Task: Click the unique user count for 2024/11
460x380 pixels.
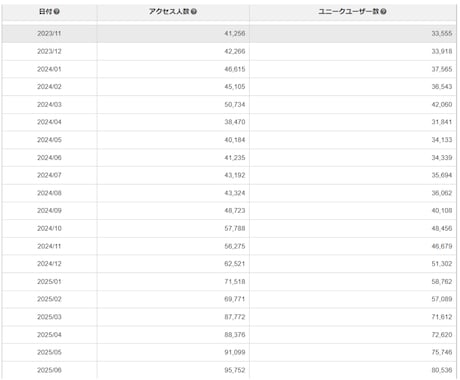Action: coord(442,246)
